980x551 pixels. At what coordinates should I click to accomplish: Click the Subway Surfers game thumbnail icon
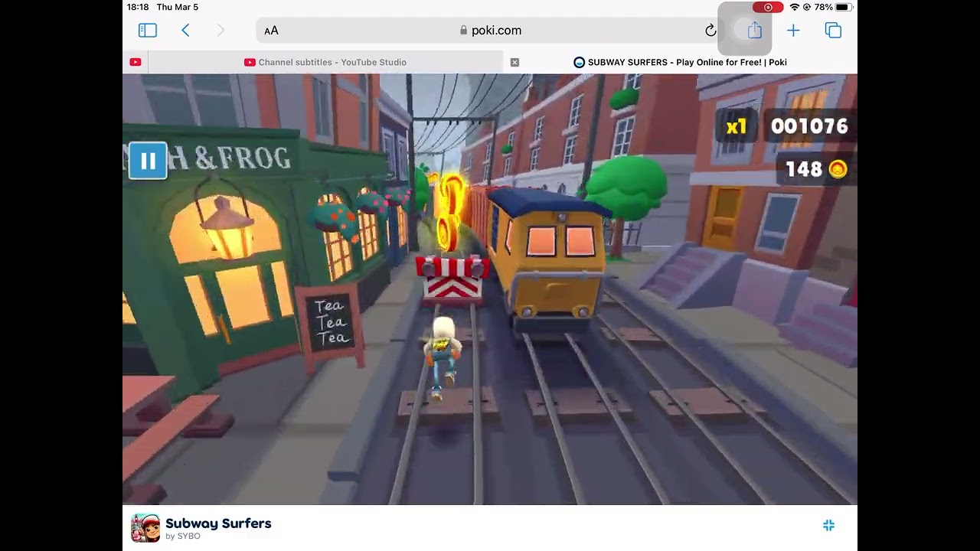[x=145, y=528]
